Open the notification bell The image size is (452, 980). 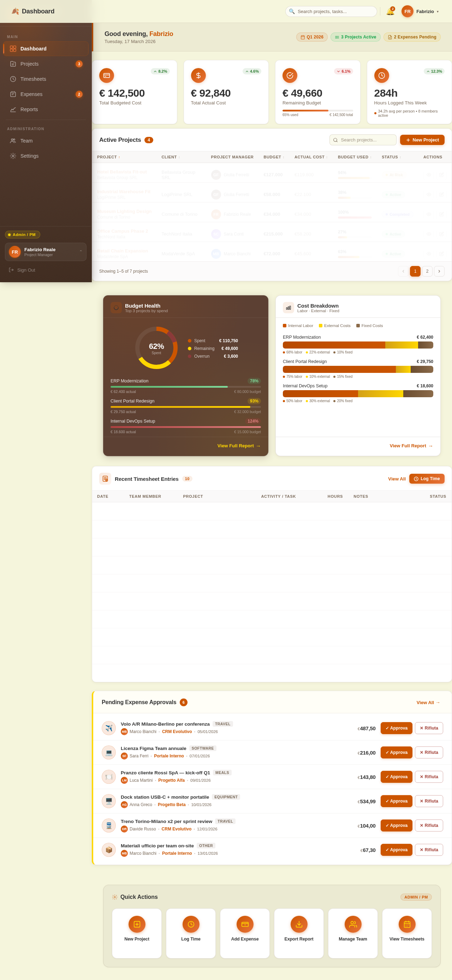[x=390, y=11]
